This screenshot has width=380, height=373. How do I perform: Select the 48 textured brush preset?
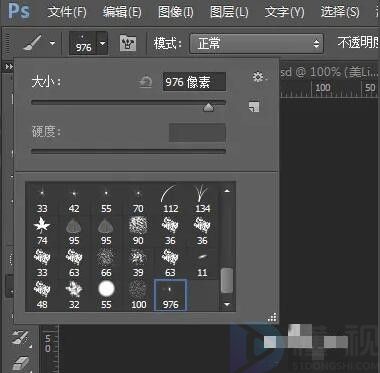(42, 295)
